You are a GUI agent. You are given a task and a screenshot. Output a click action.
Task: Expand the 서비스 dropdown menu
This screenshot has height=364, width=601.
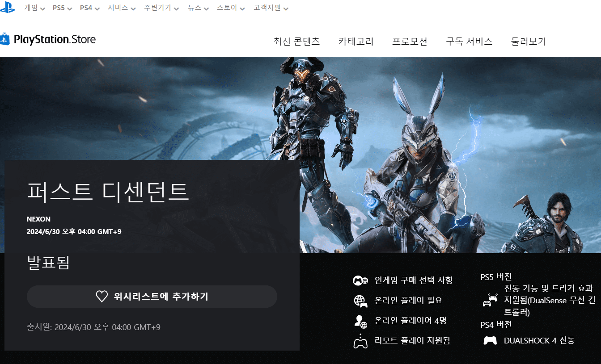tap(122, 8)
